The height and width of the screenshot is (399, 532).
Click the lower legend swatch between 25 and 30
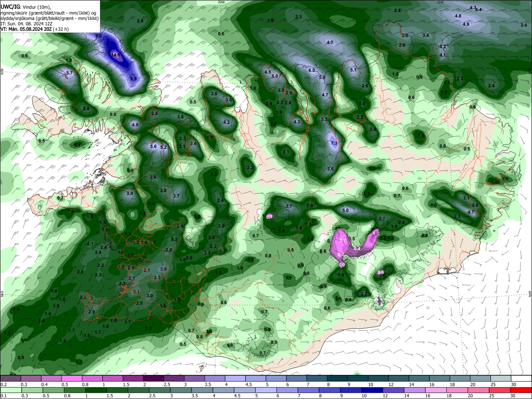[x=500, y=390]
